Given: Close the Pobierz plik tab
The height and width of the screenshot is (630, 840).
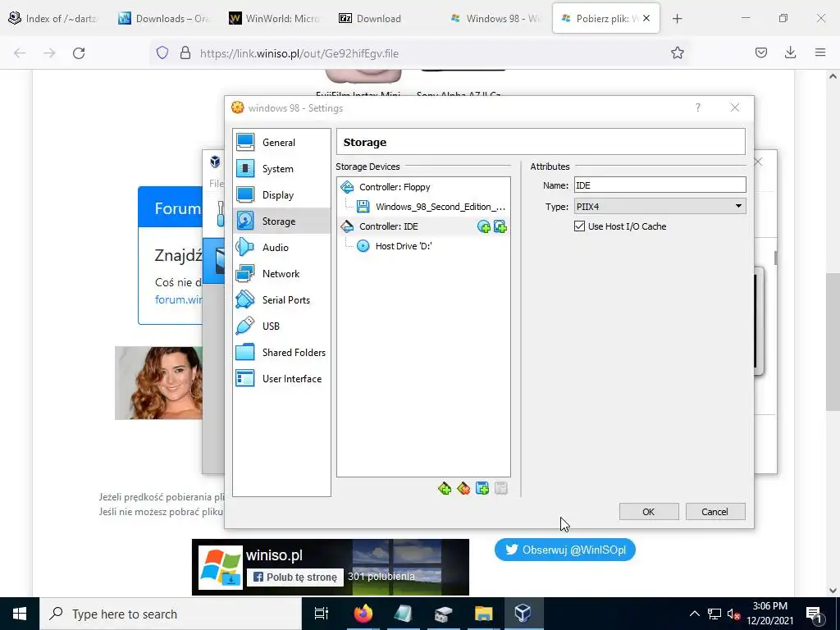Looking at the screenshot, I should pyautogui.click(x=646, y=19).
